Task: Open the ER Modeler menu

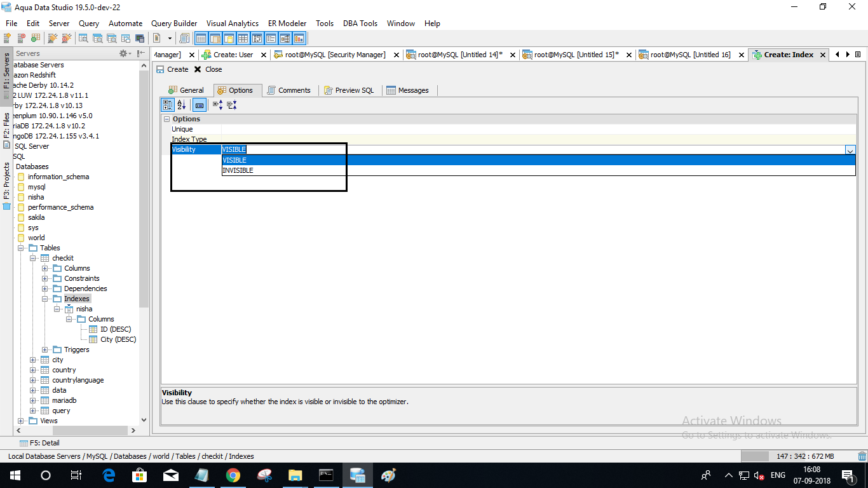Action: 287,23
